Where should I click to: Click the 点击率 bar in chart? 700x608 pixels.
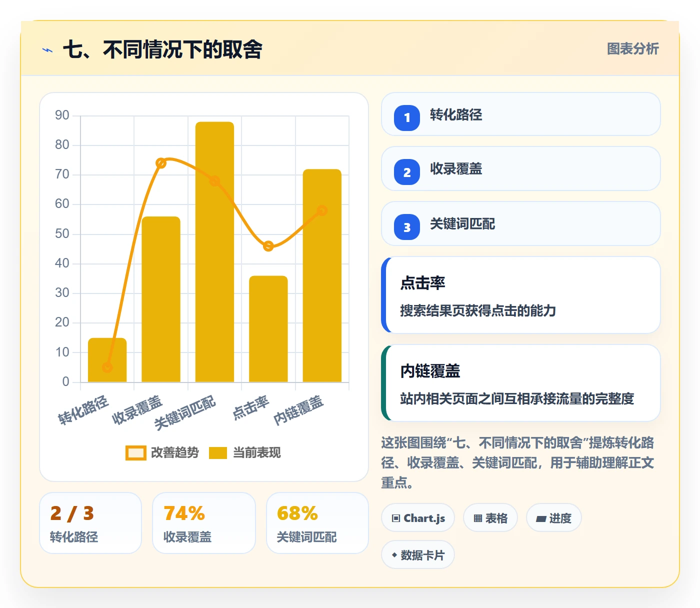point(268,329)
